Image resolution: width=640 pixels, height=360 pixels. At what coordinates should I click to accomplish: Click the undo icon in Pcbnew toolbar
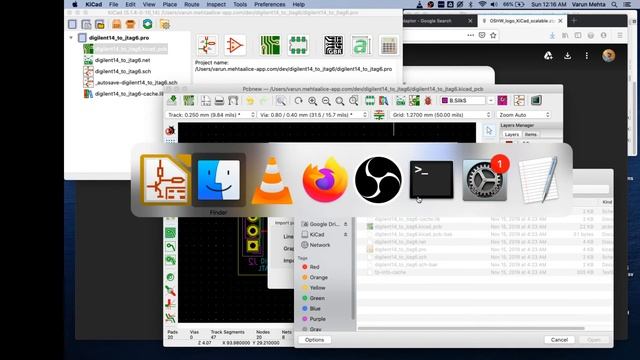pyautogui.click(x=250, y=101)
